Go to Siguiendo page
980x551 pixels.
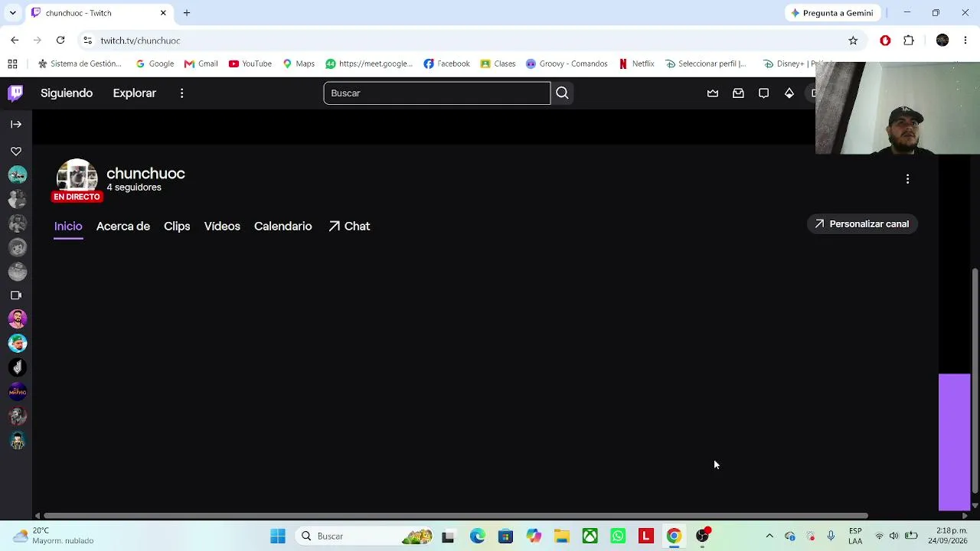click(x=67, y=93)
